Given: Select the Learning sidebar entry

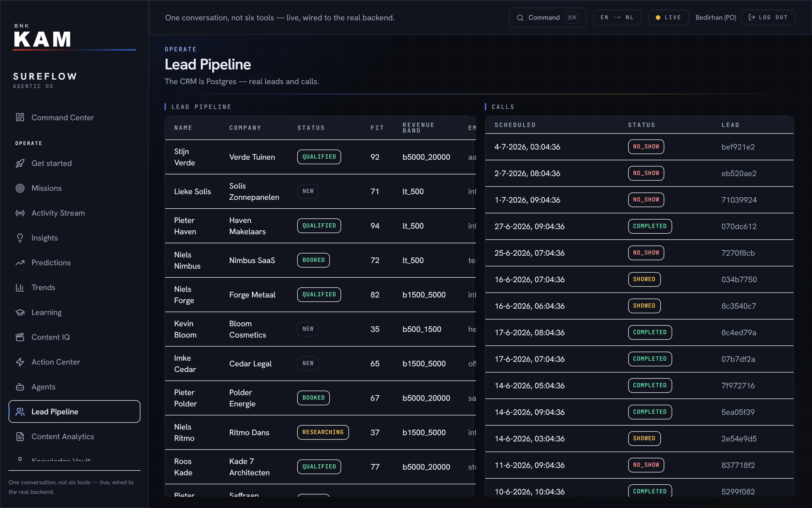Looking at the screenshot, I should pyautogui.click(x=74, y=312).
